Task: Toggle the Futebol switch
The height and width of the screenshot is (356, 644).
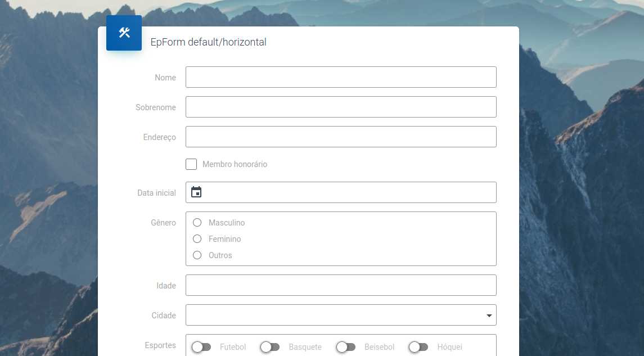Action: pyautogui.click(x=201, y=347)
